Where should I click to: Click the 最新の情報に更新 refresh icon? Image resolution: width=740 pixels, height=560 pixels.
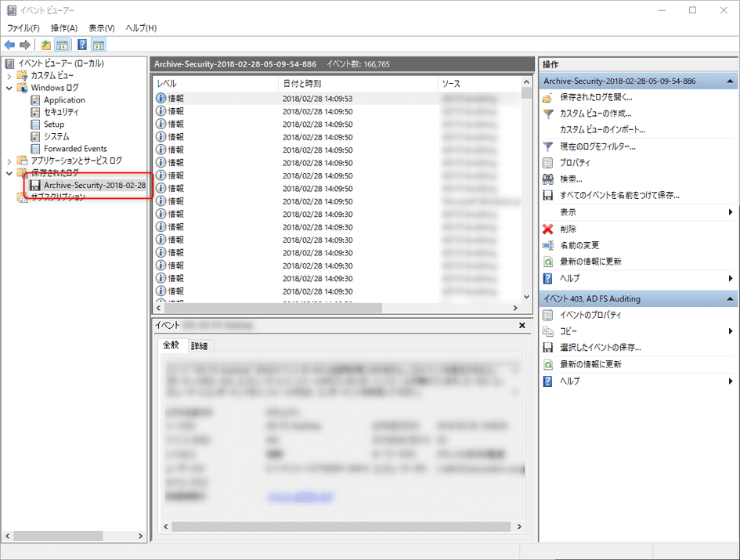547,261
